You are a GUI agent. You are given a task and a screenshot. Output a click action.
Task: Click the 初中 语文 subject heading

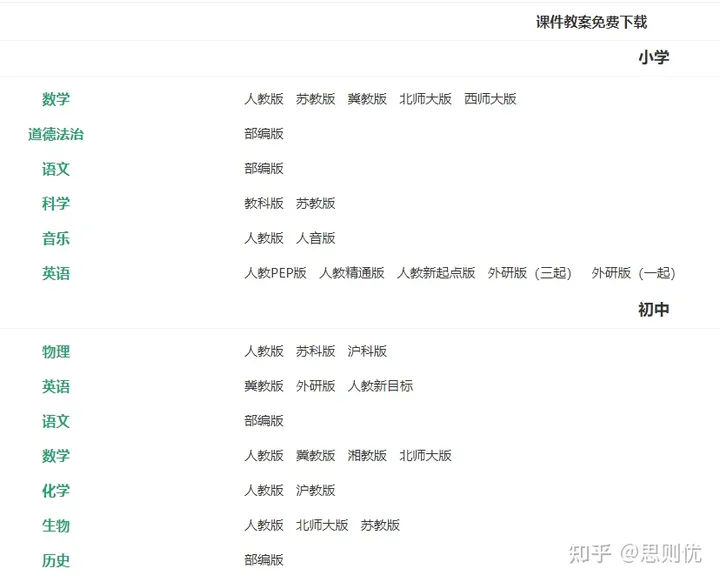(56, 421)
